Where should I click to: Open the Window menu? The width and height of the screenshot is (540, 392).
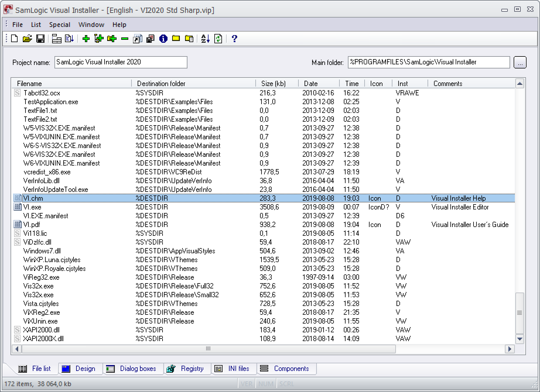point(91,25)
